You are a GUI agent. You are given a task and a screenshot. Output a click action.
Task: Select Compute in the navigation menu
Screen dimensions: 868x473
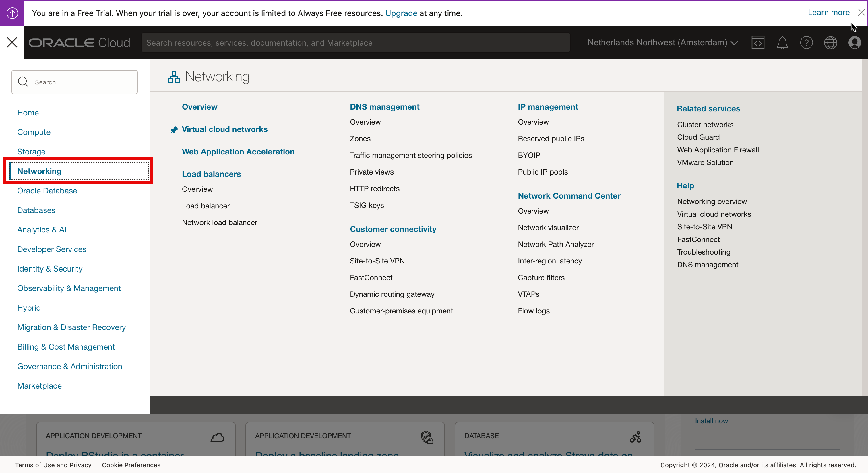[34, 132]
